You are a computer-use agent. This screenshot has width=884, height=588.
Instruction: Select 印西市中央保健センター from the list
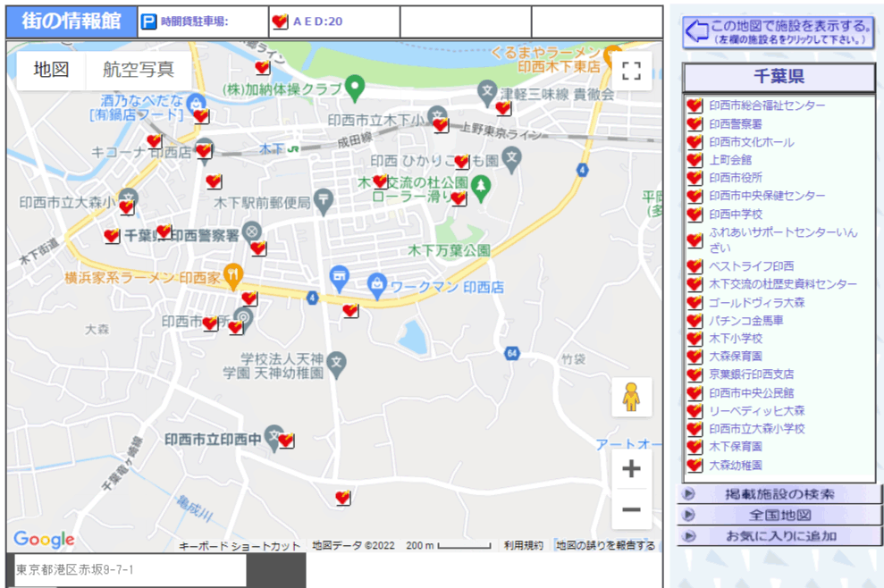click(767, 196)
